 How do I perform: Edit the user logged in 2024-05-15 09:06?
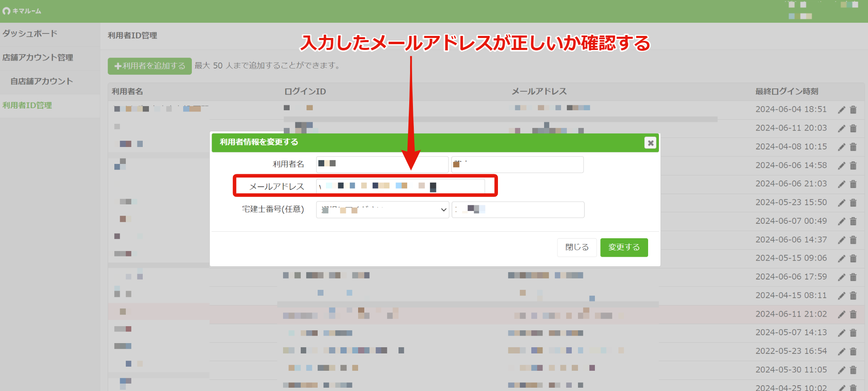pyautogui.click(x=842, y=258)
